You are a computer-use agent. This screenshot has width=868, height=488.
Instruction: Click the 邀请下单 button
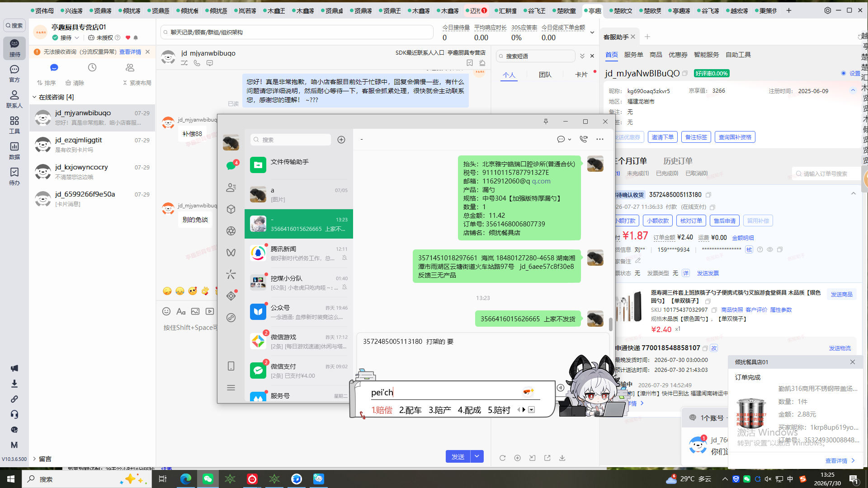coord(662,137)
